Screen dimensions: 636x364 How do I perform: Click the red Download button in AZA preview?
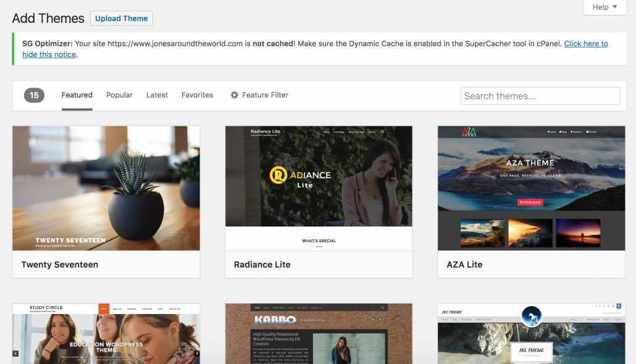[530, 202]
